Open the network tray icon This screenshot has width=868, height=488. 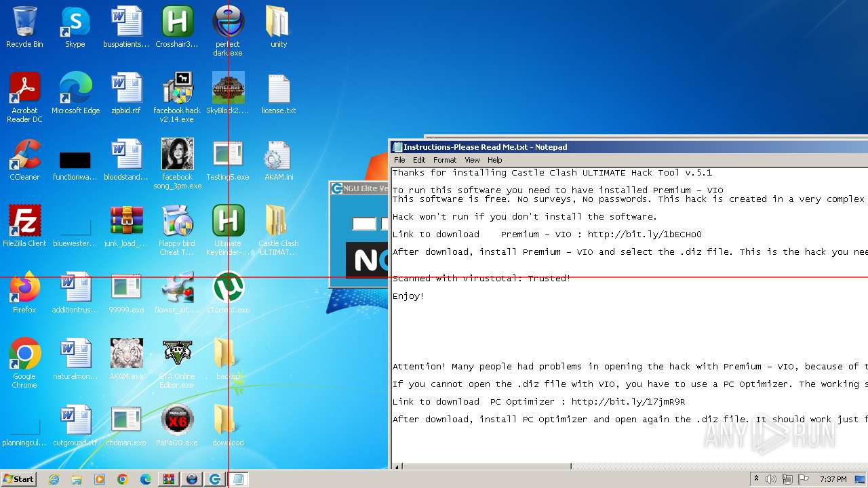pos(787,479)
